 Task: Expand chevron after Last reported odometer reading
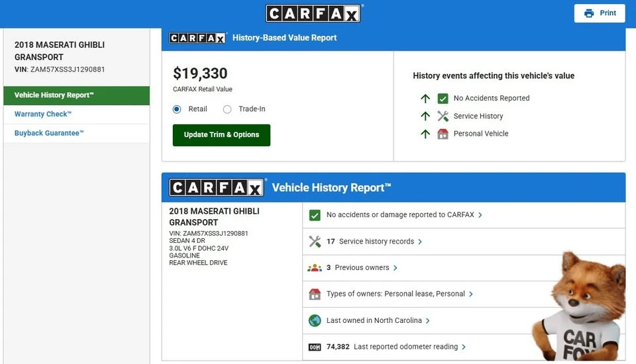pyautogui.click(x=464, y=347)
